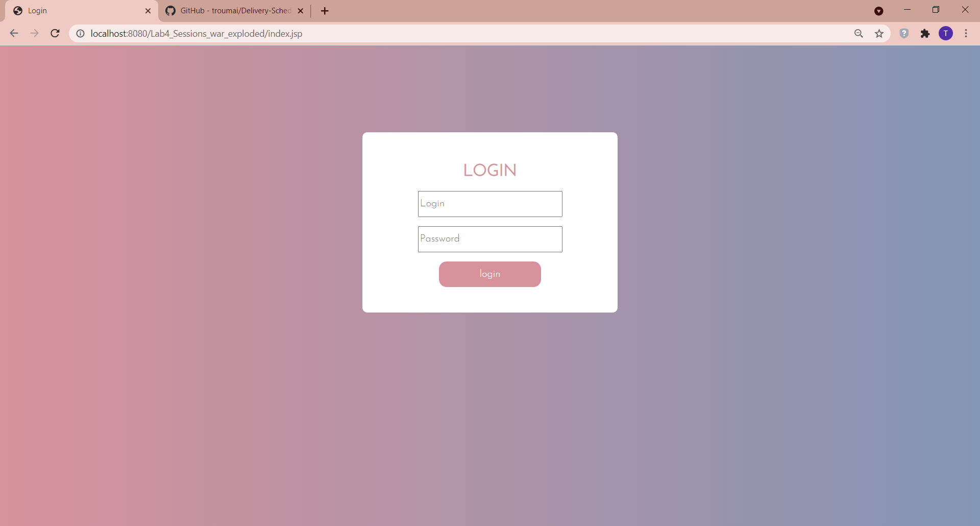Close the GitHub tab
Viewport: 980px width, 526px height.
[301, 11]
